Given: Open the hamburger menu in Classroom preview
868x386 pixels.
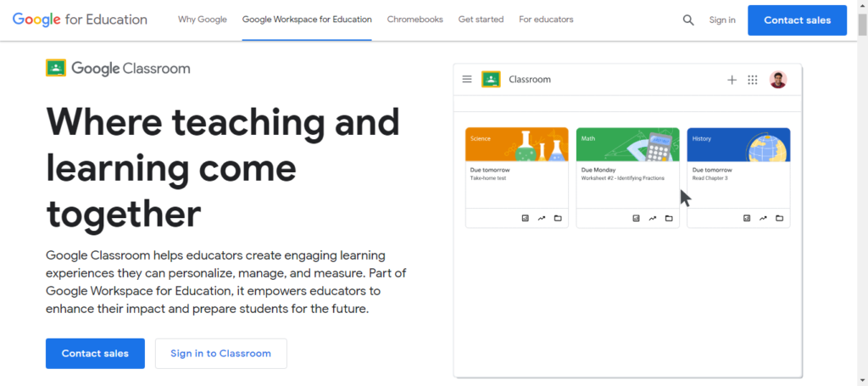Looking at the screenshot, I should [467, 79].
